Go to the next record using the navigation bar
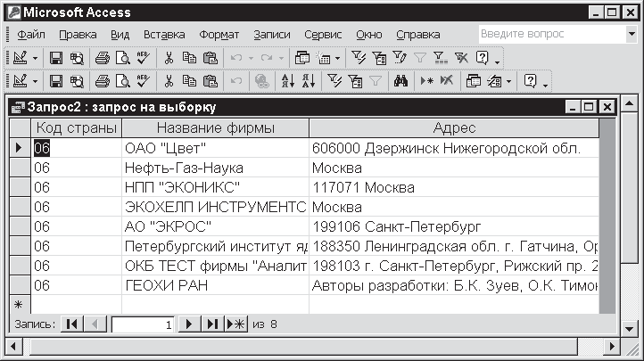This screenshot has width=644, height=361. (x=189, y=324)
